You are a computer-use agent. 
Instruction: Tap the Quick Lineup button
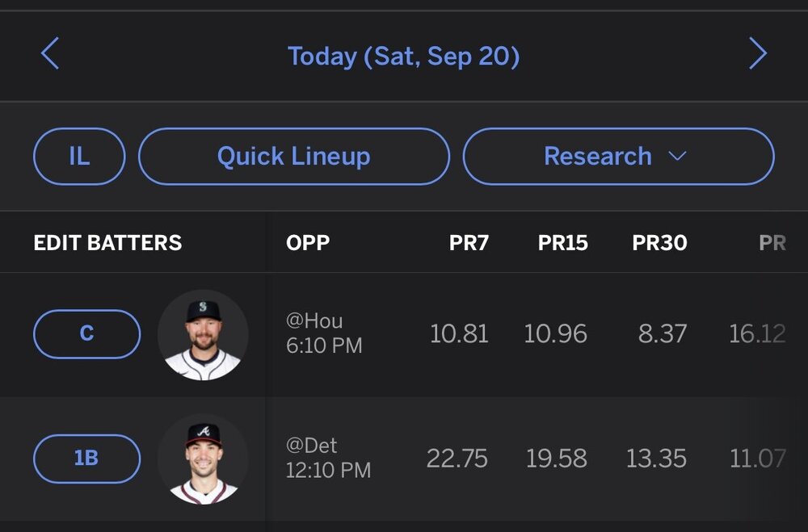(293, 156)
